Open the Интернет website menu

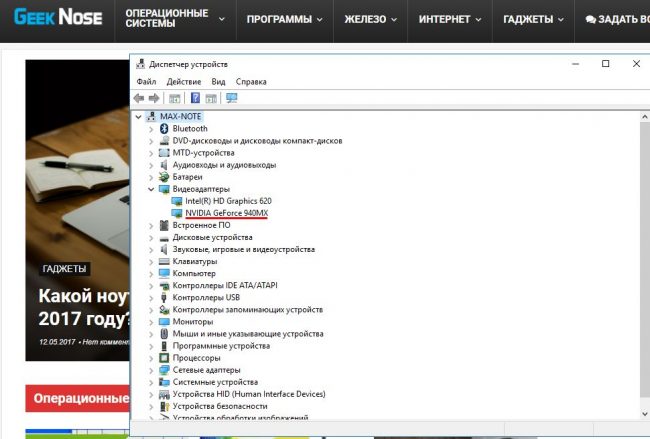(x=450, y=19)
